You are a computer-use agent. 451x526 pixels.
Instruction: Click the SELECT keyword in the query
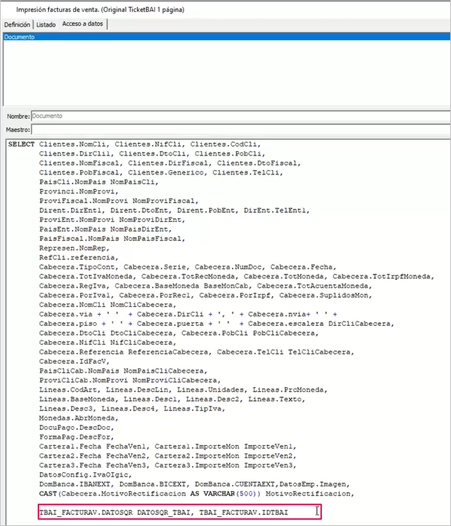[x=21, y=144]
